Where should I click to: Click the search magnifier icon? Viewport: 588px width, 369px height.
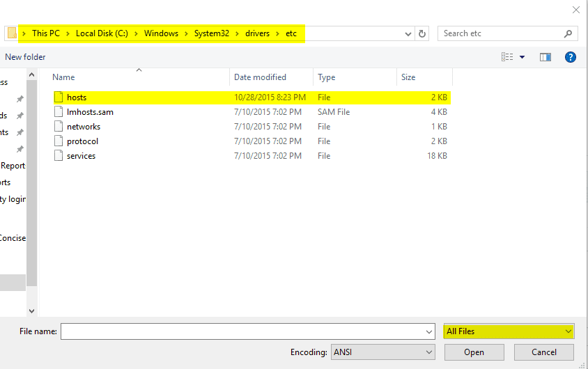click(x=568, y=33)
